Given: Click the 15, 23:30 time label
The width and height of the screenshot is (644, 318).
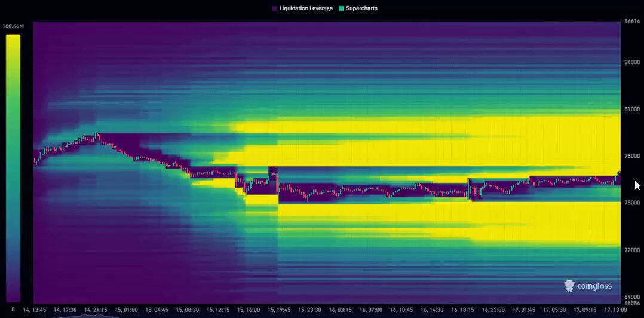Looking at the screenshot, I should coord(310,310).
